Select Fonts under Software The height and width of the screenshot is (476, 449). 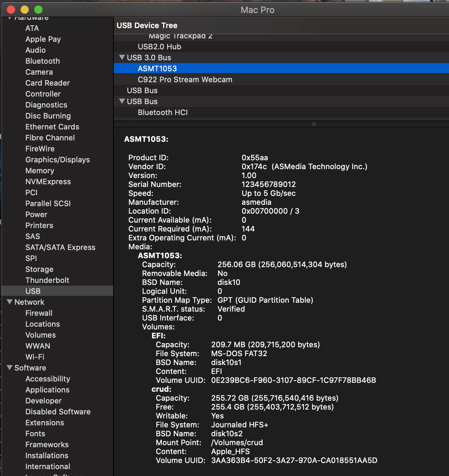coord(35,434)
